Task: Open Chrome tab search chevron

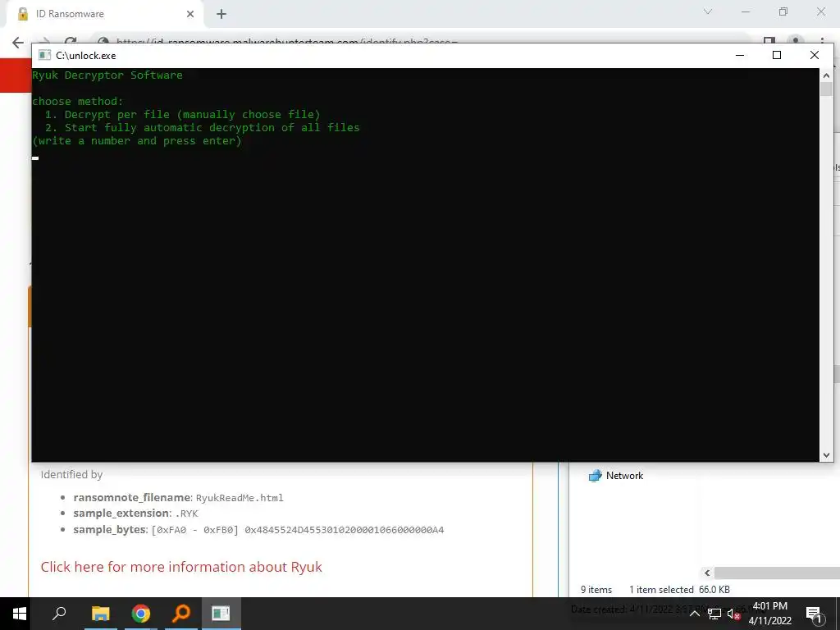Action: tap(708, 11)
